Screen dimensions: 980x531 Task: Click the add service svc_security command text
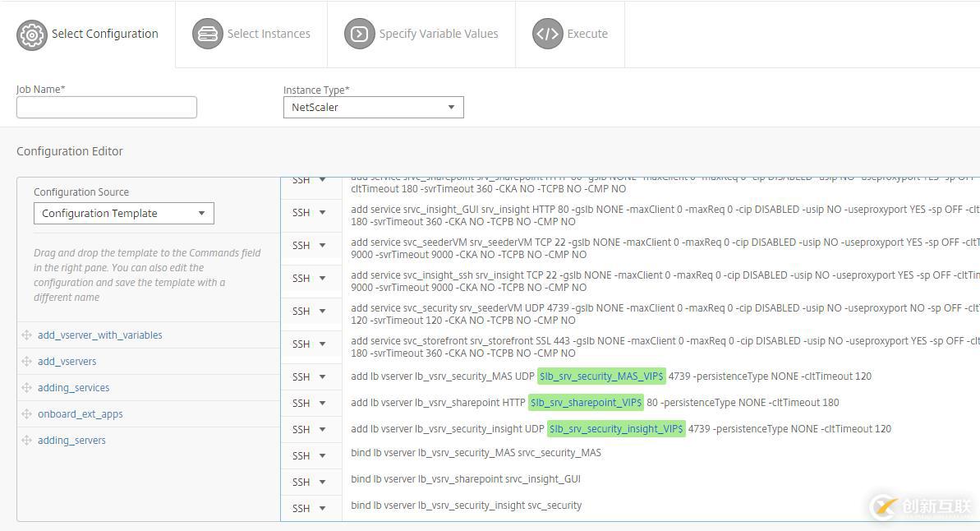(665, 314)
